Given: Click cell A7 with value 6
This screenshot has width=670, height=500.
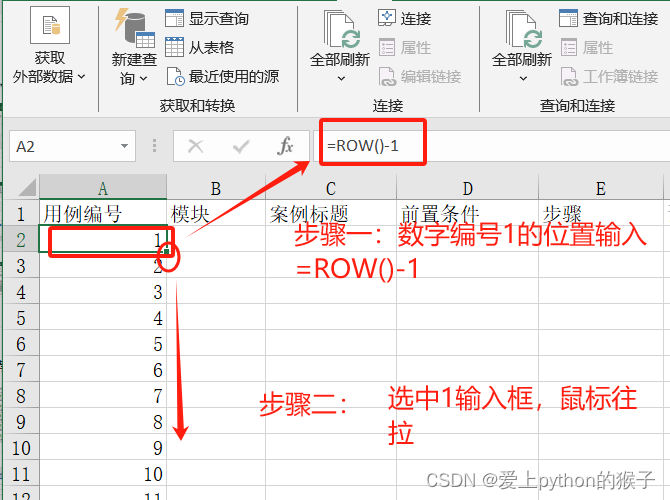Looking at the screenshot, I should point(103,370).
